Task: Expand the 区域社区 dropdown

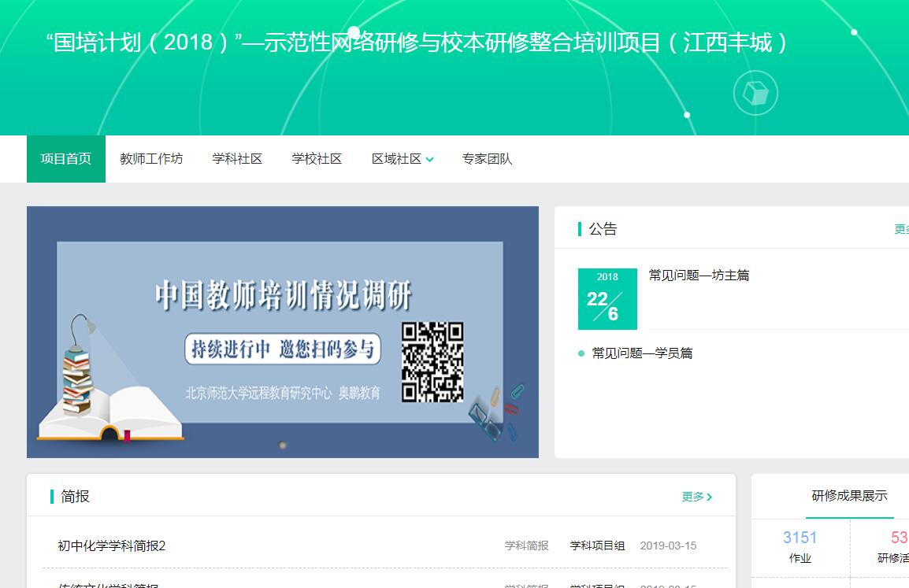Action: tap(403, 159)
